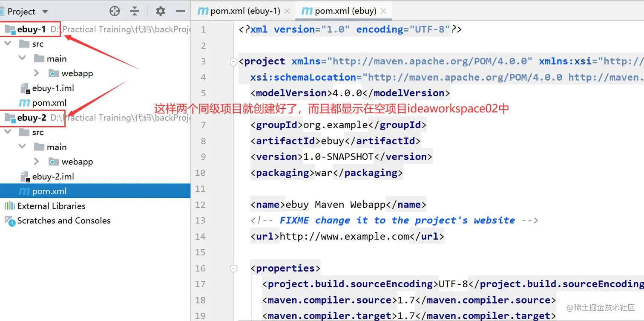Screen dimensions: 644x321
Task: Collapse the main folder under ebuy-1
Action: click(22, 58)
